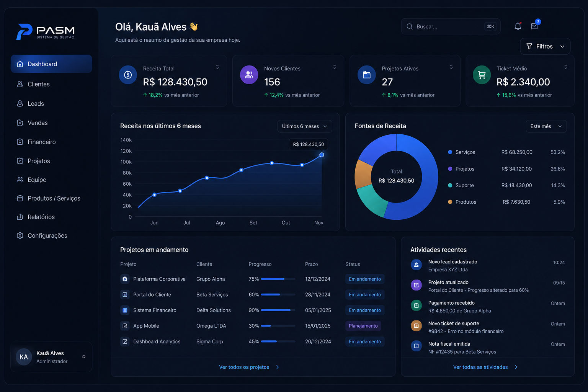Click Em andamento badge for Plataforma Corporativa
Viewport: 588px width, 392px height.
365,279
